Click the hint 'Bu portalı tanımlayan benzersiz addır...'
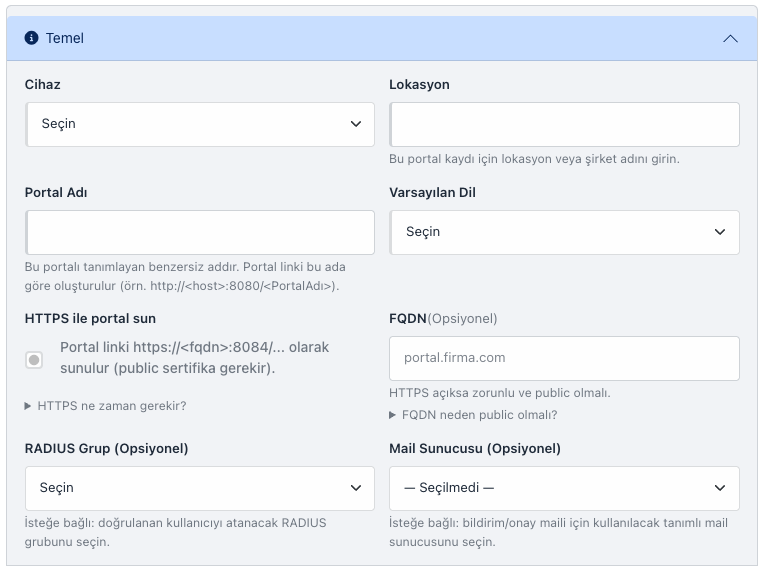The image size is (765, 575). pyautogui.click(x=185, y=277)
